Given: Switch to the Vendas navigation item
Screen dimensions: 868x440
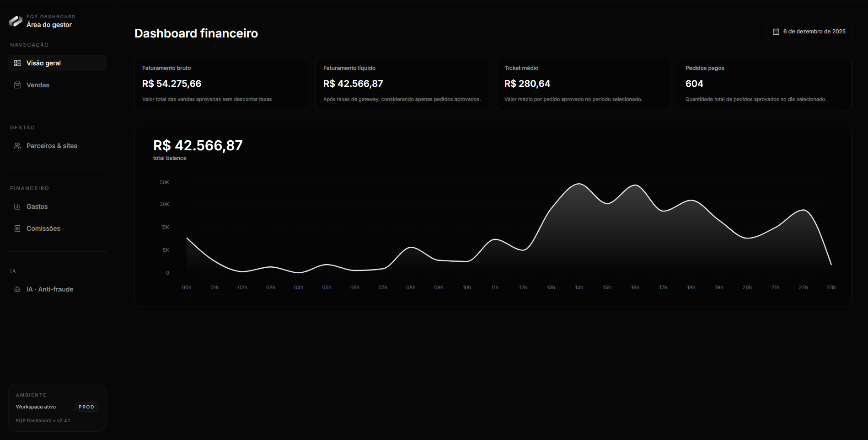Looking at the screenshot, I should pyautogui.click(x=38, y=85).
